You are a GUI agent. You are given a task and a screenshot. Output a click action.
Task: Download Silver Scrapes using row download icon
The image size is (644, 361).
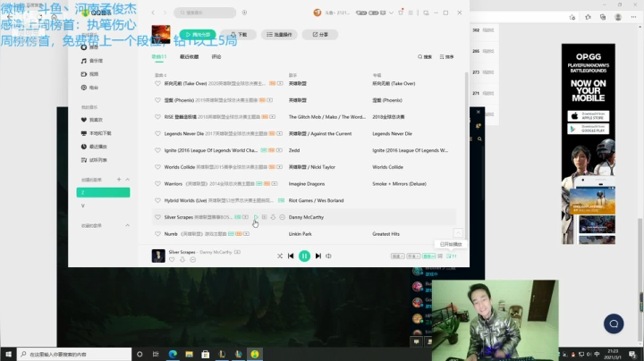pos(273,217)
